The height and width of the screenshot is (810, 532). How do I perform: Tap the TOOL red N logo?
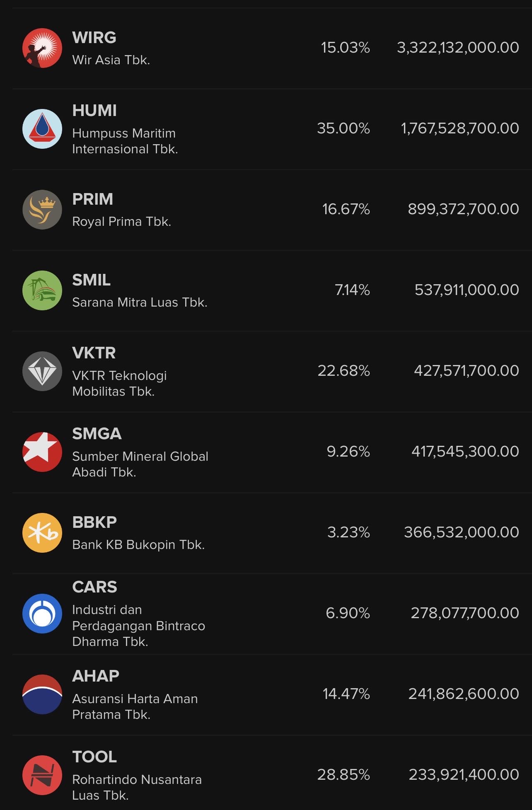[x=42, y=775]
